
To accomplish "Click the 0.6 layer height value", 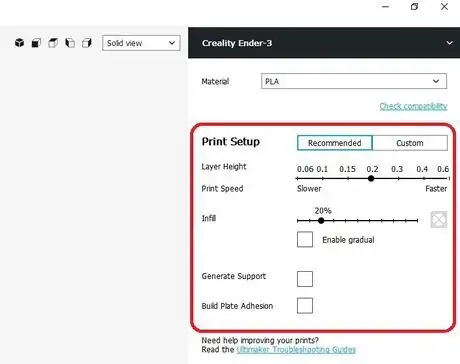I will click(x=443, y=169).
